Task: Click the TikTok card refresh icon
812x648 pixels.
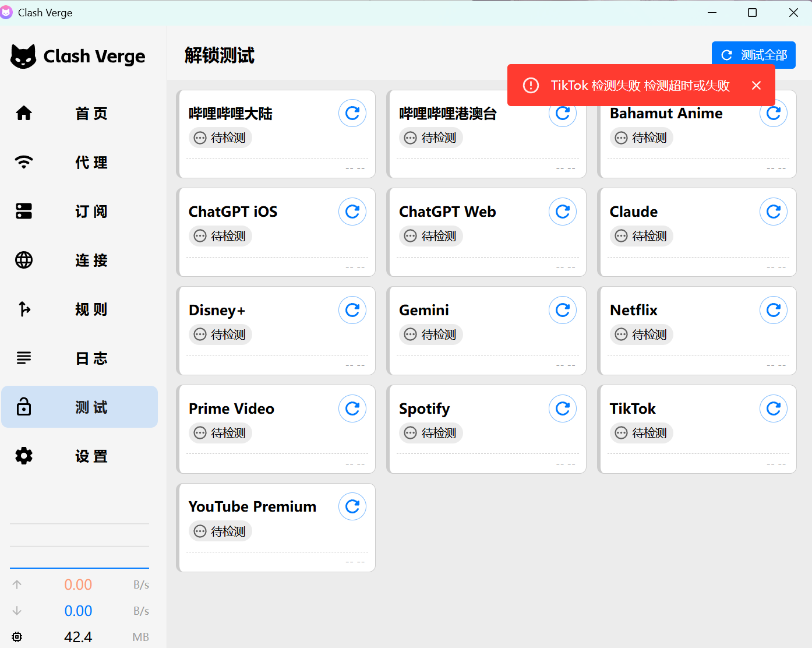Action: [773, 408]
